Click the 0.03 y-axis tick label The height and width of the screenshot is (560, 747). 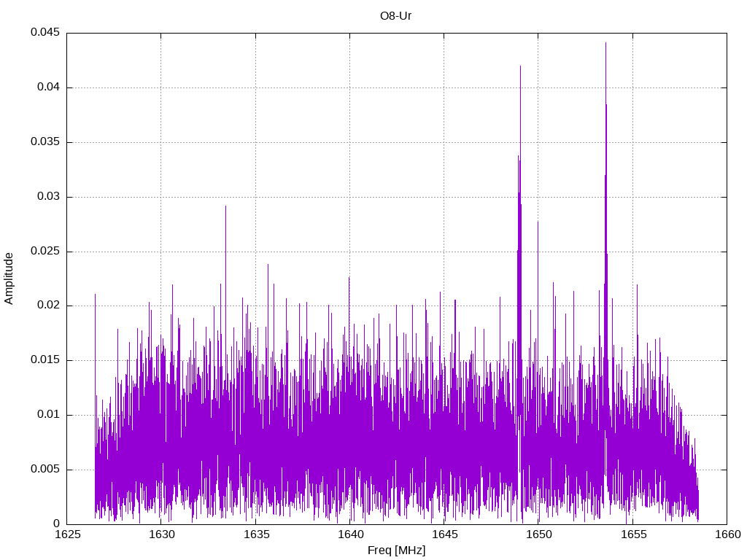click(47, 197)
